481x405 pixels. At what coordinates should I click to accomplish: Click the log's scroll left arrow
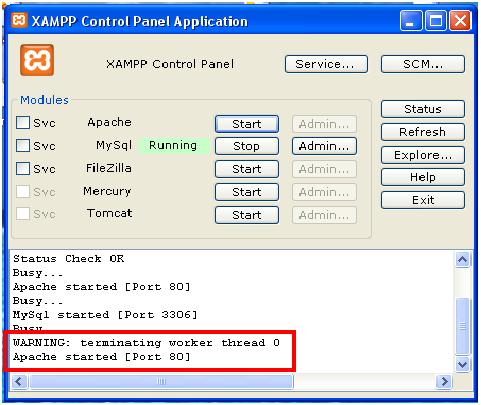pos(19,381)
